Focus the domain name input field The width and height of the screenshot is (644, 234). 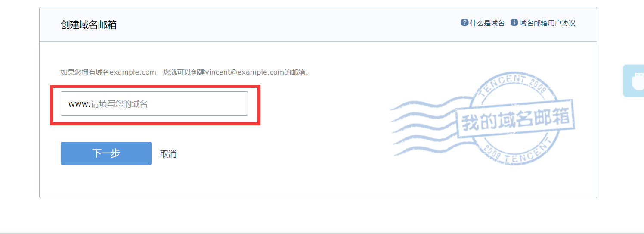[154, 103]
